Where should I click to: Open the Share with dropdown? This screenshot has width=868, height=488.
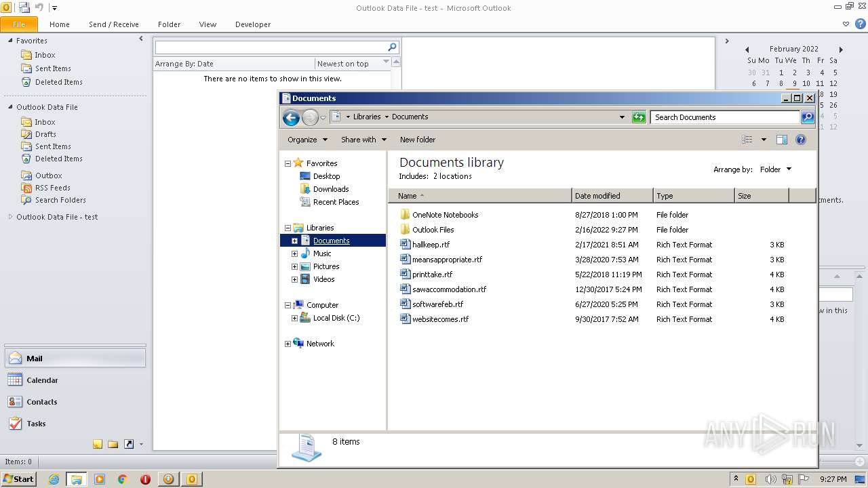[x=363, y=140]
